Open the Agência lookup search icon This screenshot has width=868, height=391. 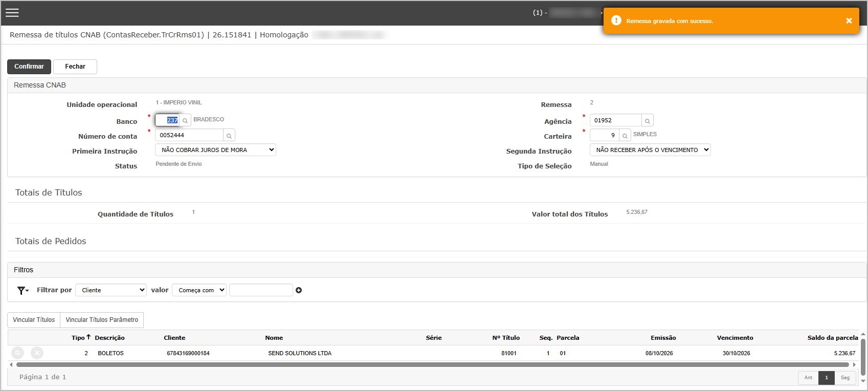[x=648, y=121]
